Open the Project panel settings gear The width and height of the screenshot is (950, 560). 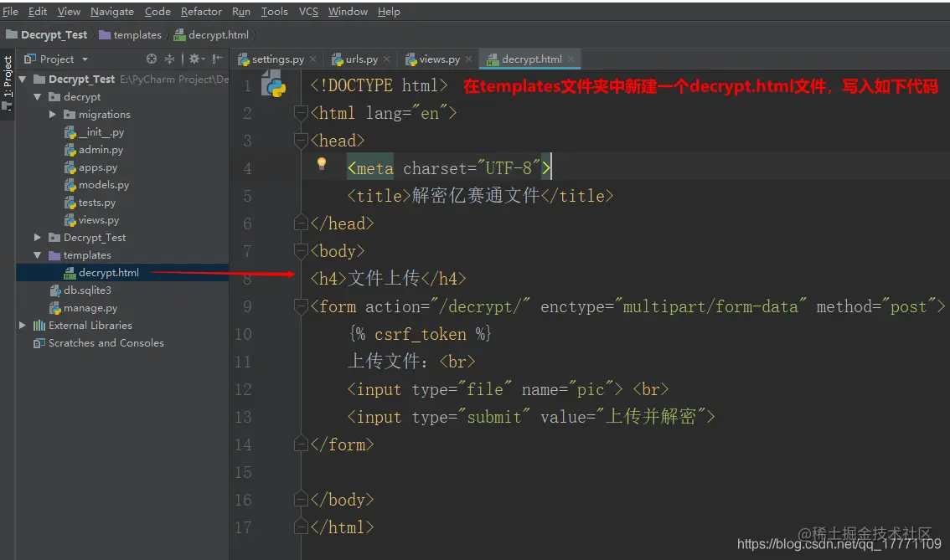[194, 59]
